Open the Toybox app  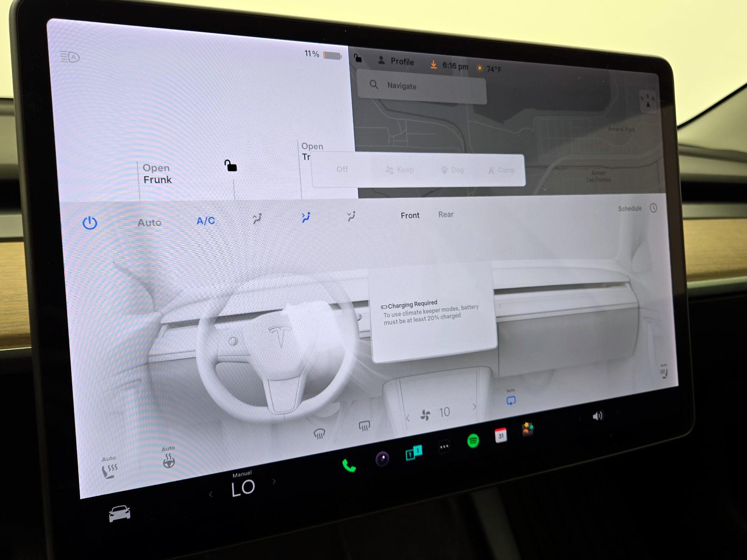tap(528, 429)
